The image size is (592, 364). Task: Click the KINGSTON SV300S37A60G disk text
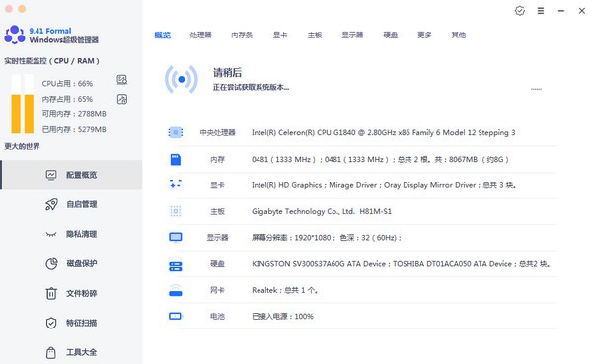click(401, 264)
